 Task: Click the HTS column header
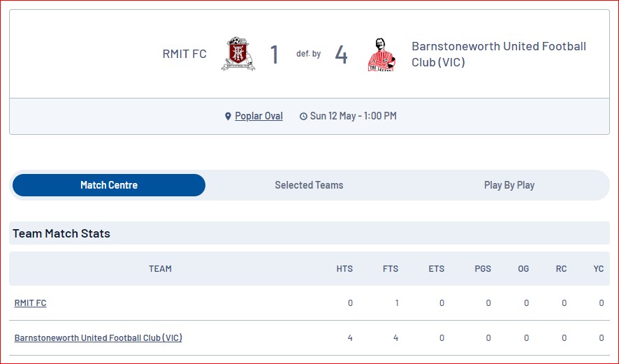click(x=344, y=269)
